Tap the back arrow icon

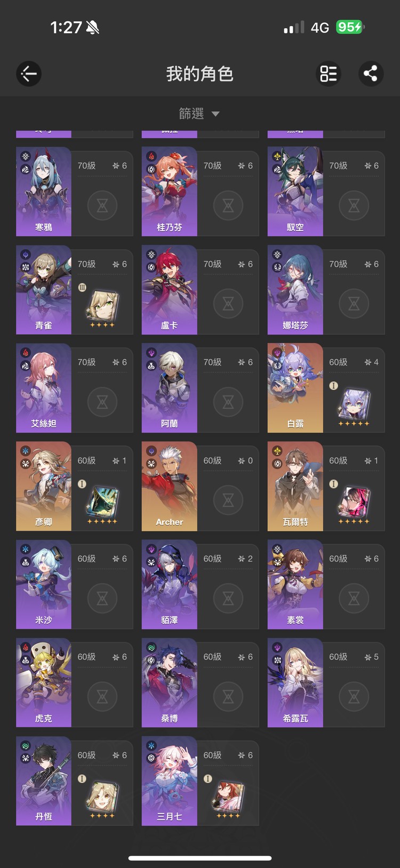(29, 74)
